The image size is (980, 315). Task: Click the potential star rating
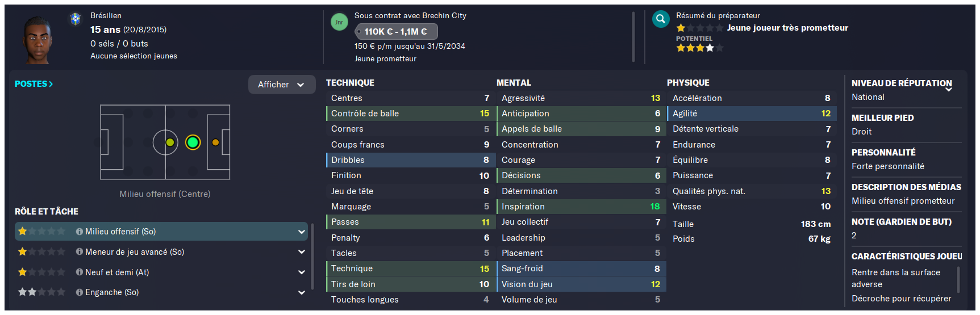tap(699, 48)
